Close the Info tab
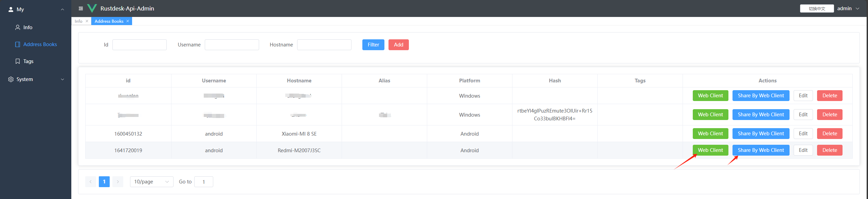 pos(87,21)
